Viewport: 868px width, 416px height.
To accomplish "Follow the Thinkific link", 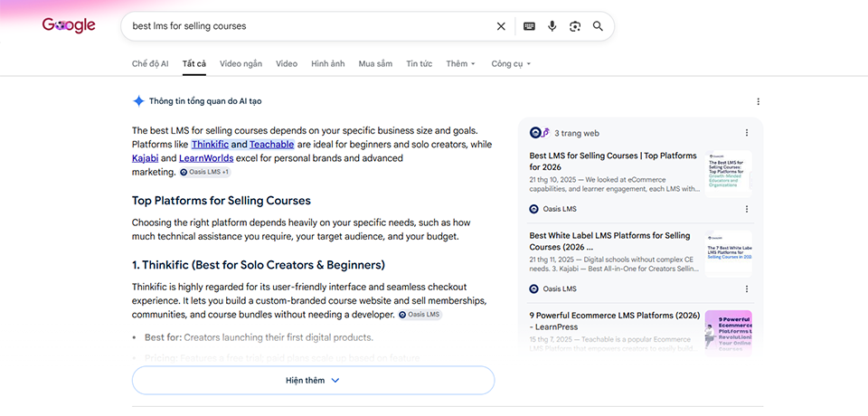I will click(211, 145).
